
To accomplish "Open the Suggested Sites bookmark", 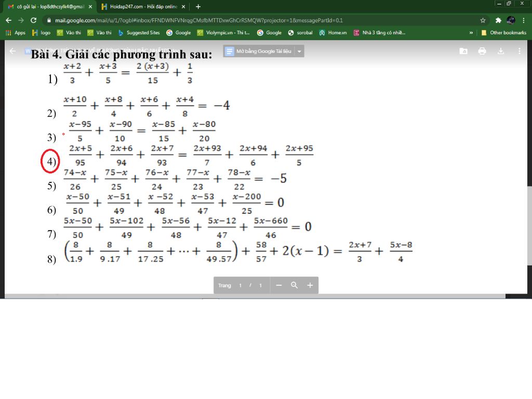I will pos(139,33).
